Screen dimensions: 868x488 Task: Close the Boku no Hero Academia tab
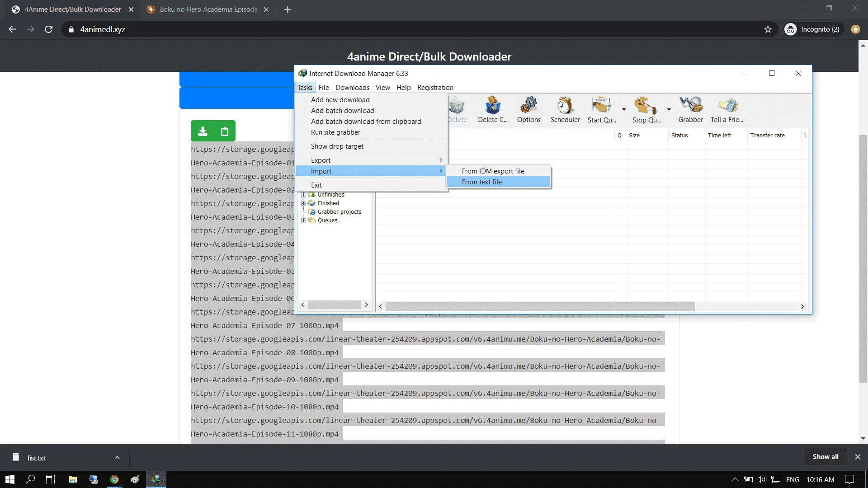pos(266,9)
